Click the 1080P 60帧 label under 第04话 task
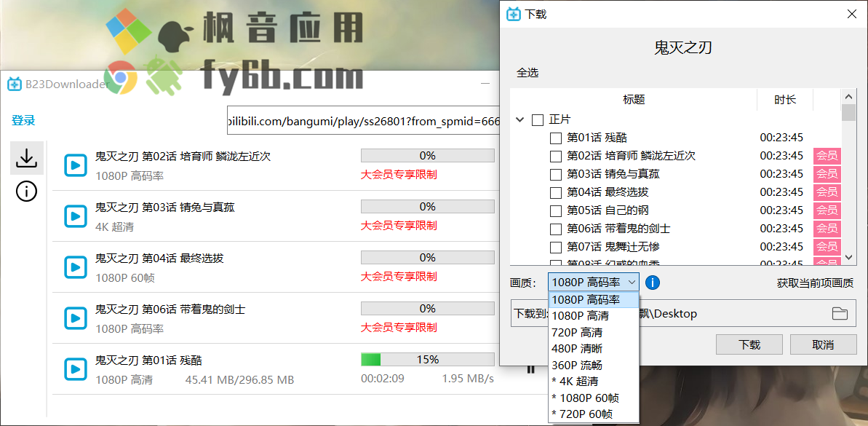This screenshot has height=426, width=868. tap(125, 277)
